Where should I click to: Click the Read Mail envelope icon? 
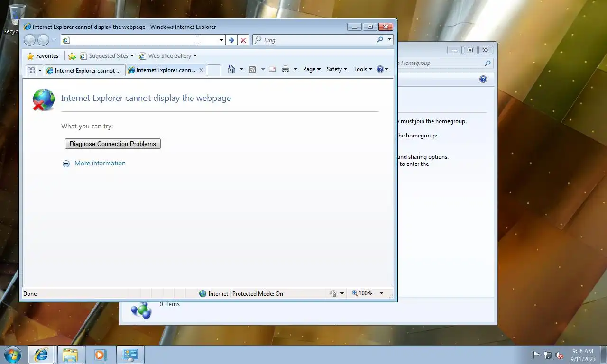[x=272, y=69]
